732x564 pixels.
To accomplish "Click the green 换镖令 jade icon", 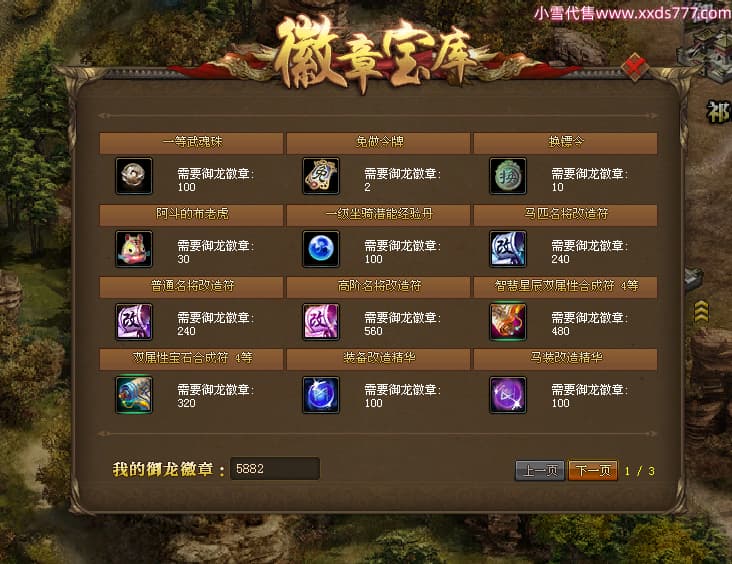I will (508, 176).
